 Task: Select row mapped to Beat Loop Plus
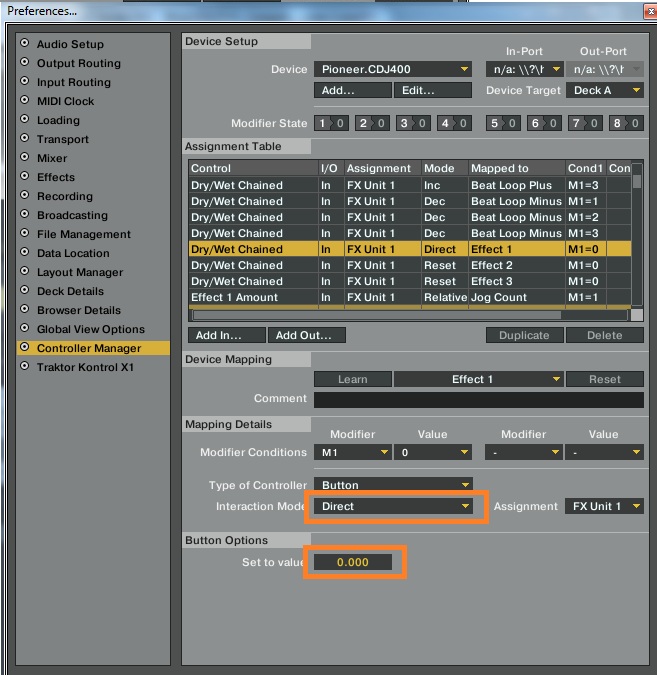click(x=410, y=185)
